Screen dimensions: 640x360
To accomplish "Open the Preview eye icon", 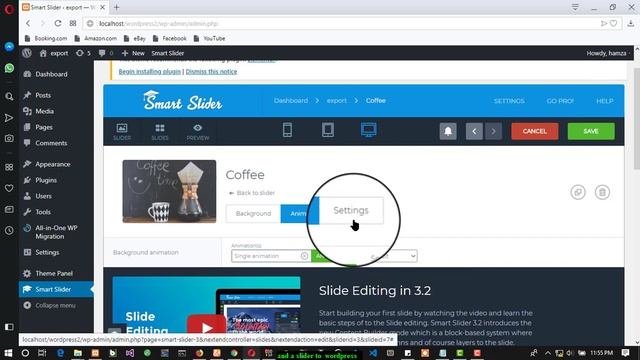I will click(198, 131).
